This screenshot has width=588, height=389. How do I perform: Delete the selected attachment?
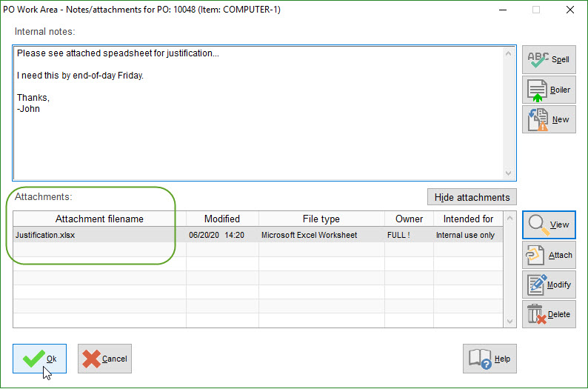pos(549,314)
